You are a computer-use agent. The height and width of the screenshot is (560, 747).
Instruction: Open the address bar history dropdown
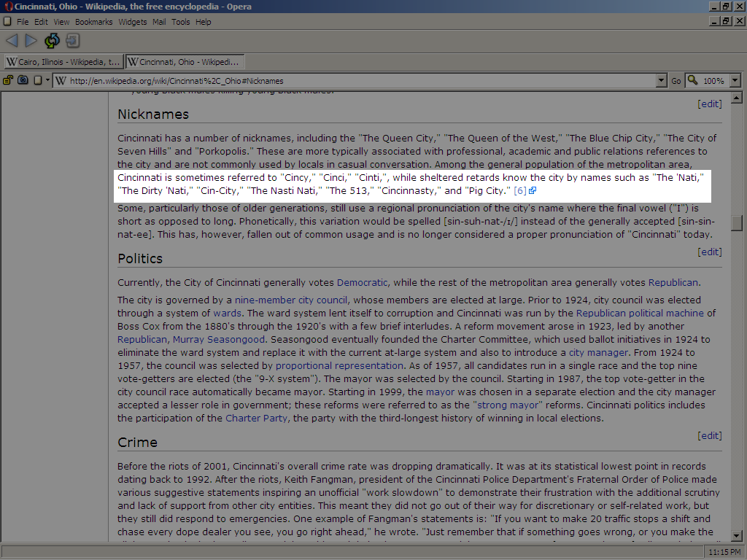click(661, 81)
